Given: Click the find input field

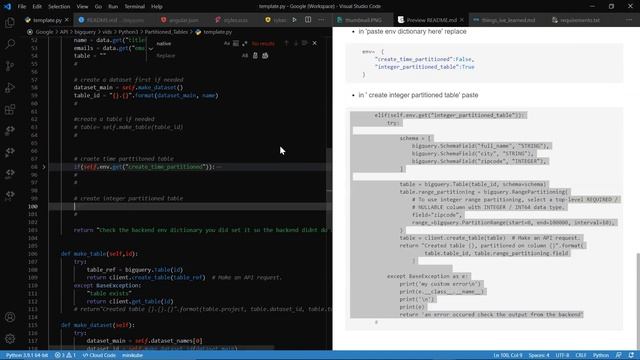Looking at the screenshot, I should point(189,43).
